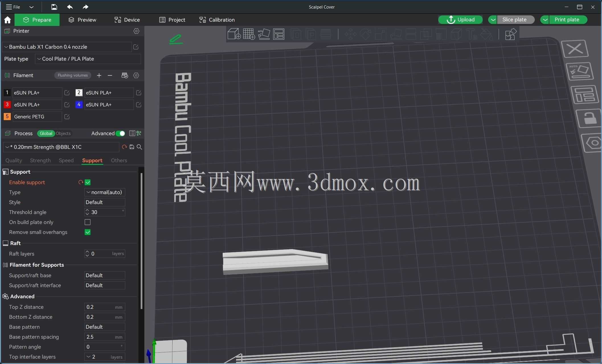602x364 pixels.
Task: Reset Enable support to default
Action: (x=81, y=182)
